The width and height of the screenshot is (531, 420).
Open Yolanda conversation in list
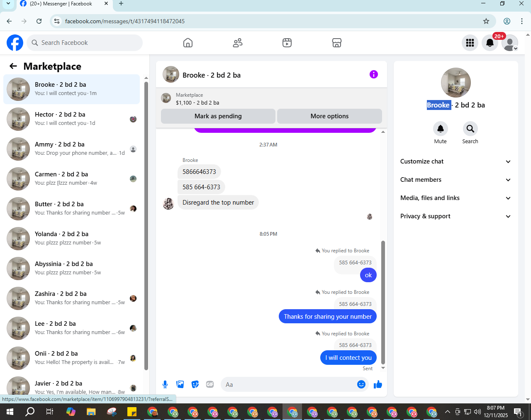point(71,239)
